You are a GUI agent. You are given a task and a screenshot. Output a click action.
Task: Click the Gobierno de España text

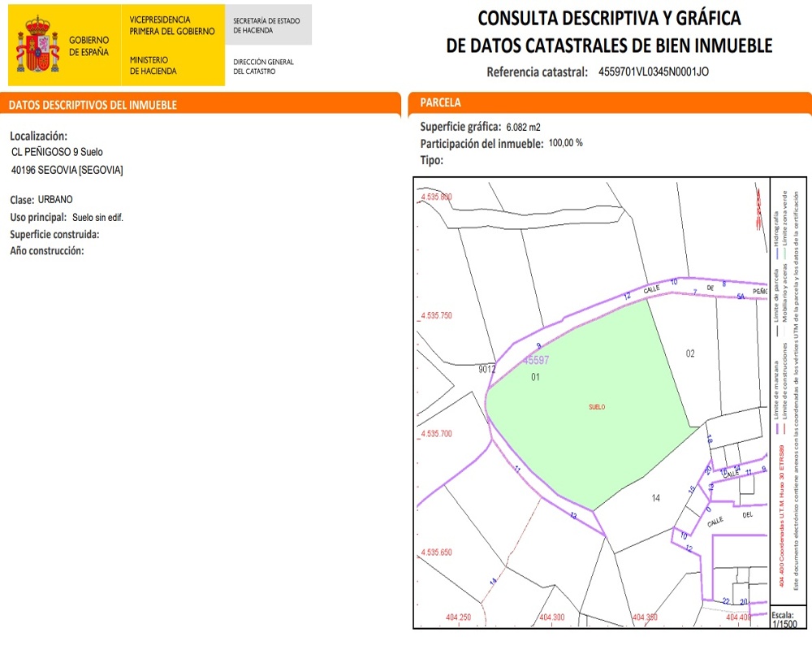(x=89, y=46)
